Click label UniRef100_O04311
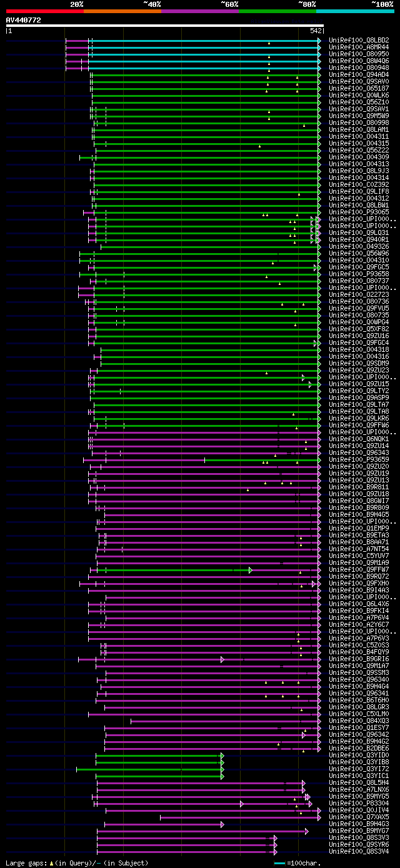 [359, 137]
